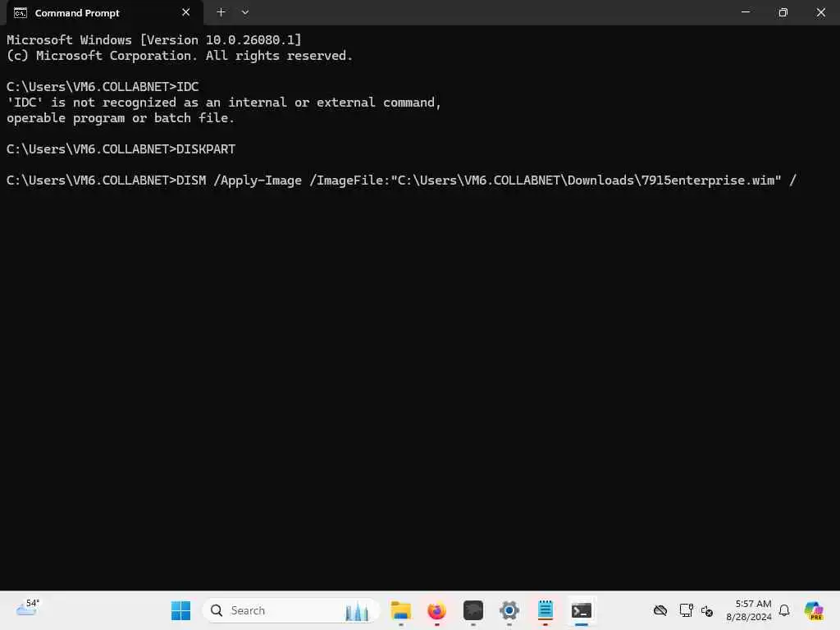
Task: Click the network display tray icon
Action: pyautogui.click(x=687, y=610)
